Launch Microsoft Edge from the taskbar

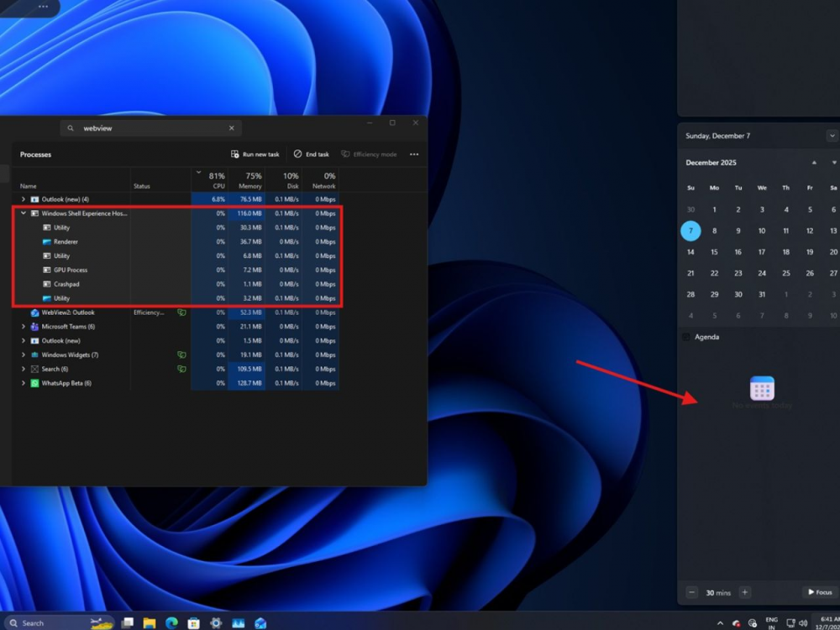171,623
